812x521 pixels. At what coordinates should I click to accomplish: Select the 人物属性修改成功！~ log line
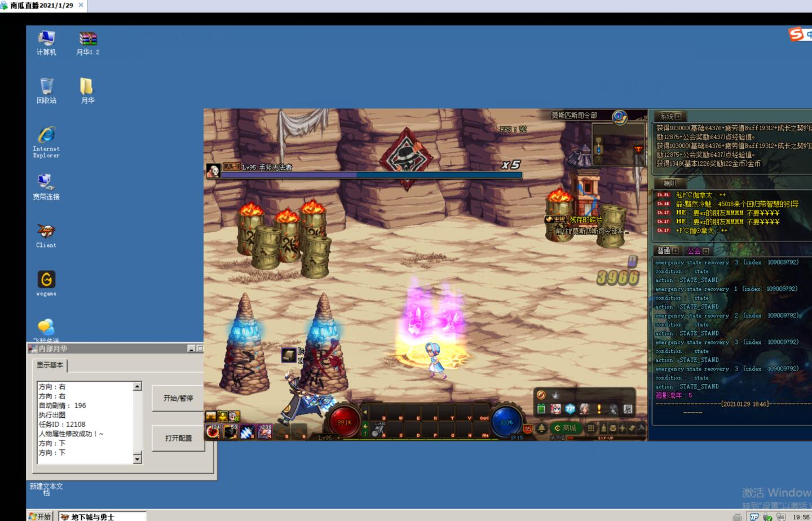tap(71, 434)
